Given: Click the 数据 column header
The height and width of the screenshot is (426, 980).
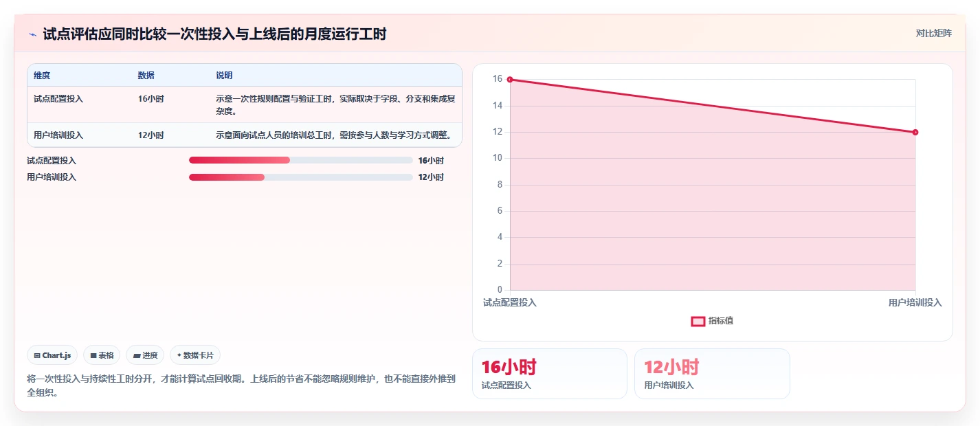Looking at the screenshot, I should [x=146, y=76].
